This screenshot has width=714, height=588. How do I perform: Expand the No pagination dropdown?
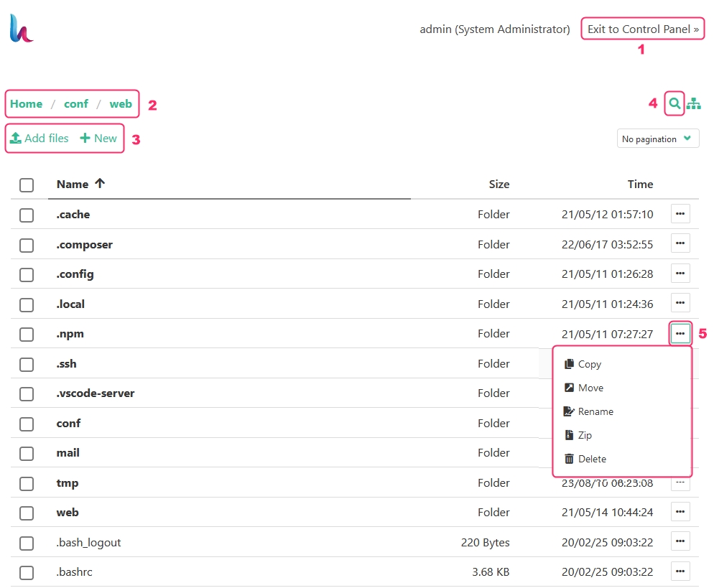click(658, 139)
